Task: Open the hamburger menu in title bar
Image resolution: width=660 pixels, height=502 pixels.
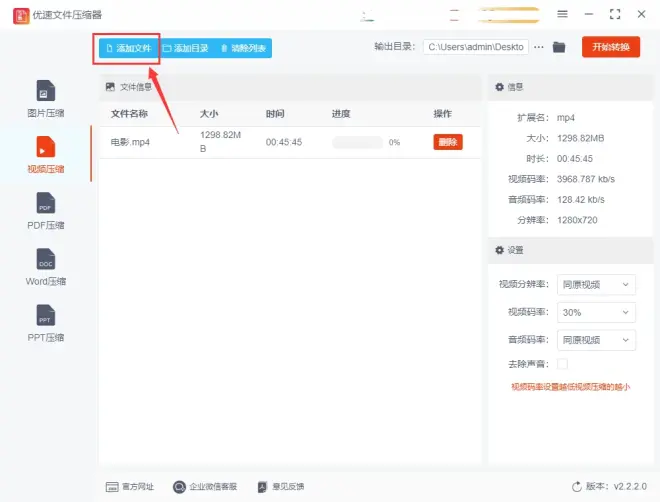Action: coord(562,14)
